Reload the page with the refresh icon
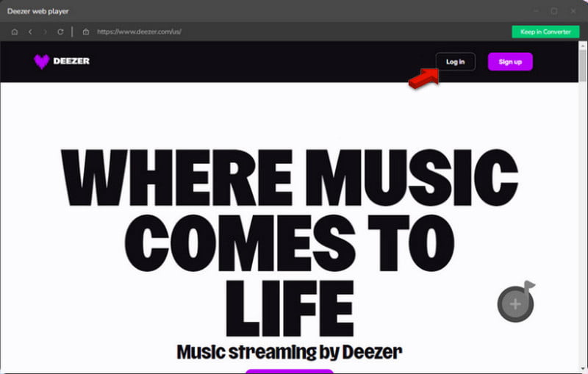The height and width of the screenshot is (374, 588). pyautogui.click(x=60, y=32)
